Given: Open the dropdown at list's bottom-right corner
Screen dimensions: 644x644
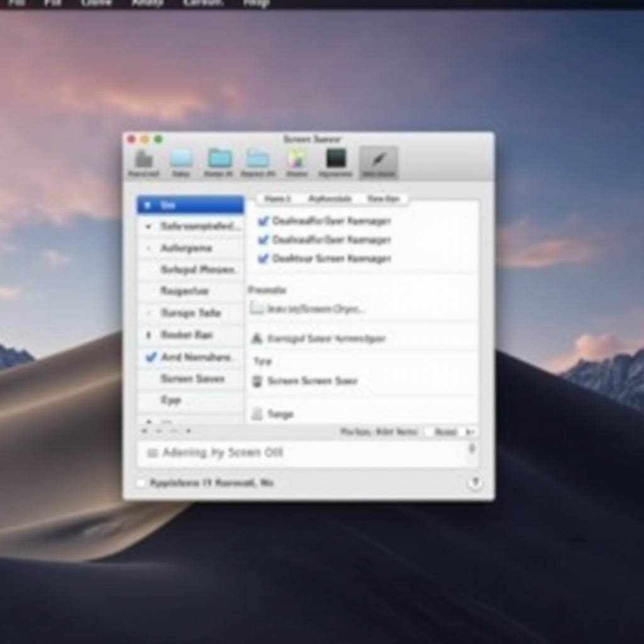Looking at the screenshot, I should [x=450, y=432].
